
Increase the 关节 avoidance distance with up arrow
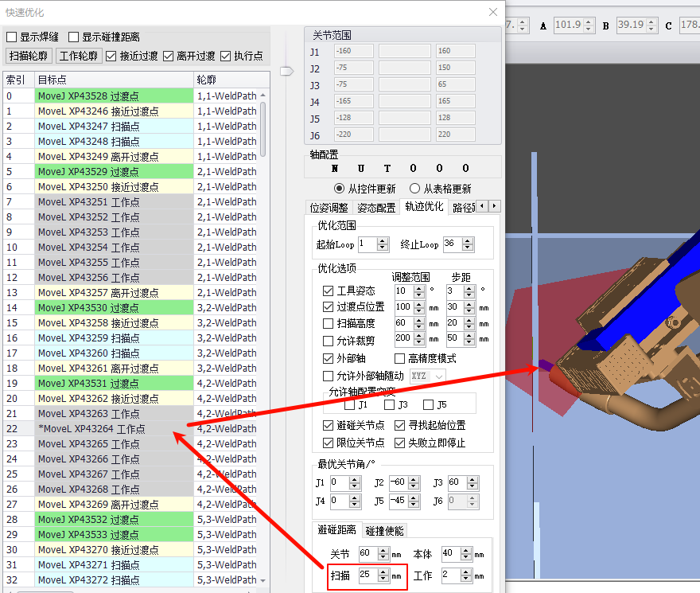[384, 549]
